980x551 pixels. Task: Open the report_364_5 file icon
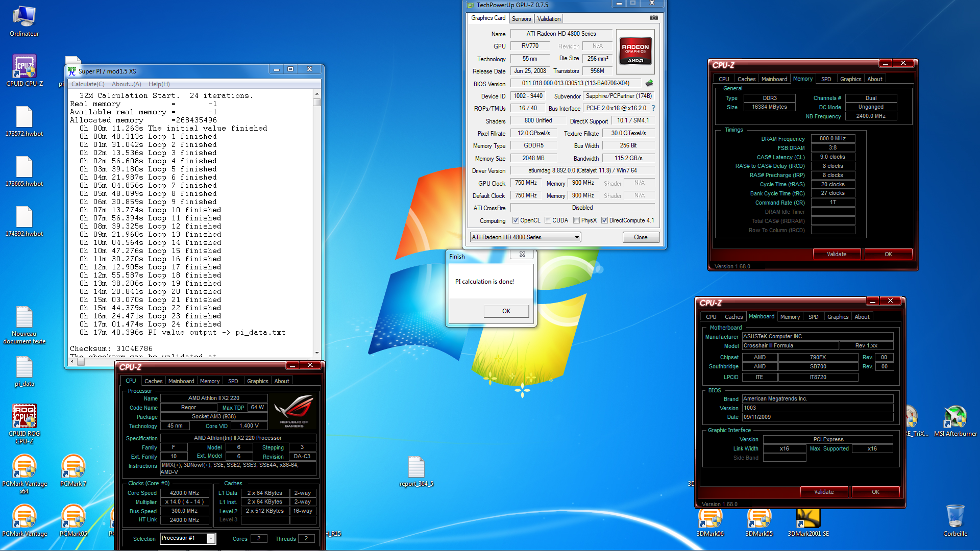(416, 471)
